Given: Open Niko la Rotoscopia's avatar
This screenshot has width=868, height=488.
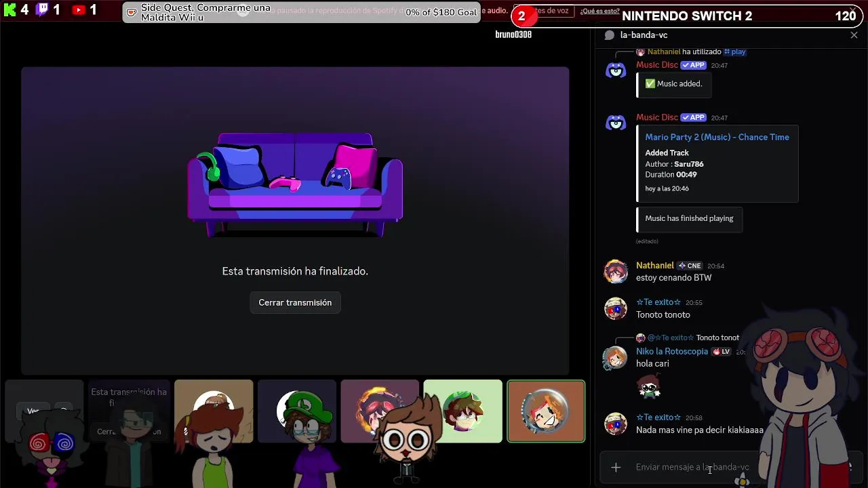Looking at the screenshot, I should click(615, 357).
